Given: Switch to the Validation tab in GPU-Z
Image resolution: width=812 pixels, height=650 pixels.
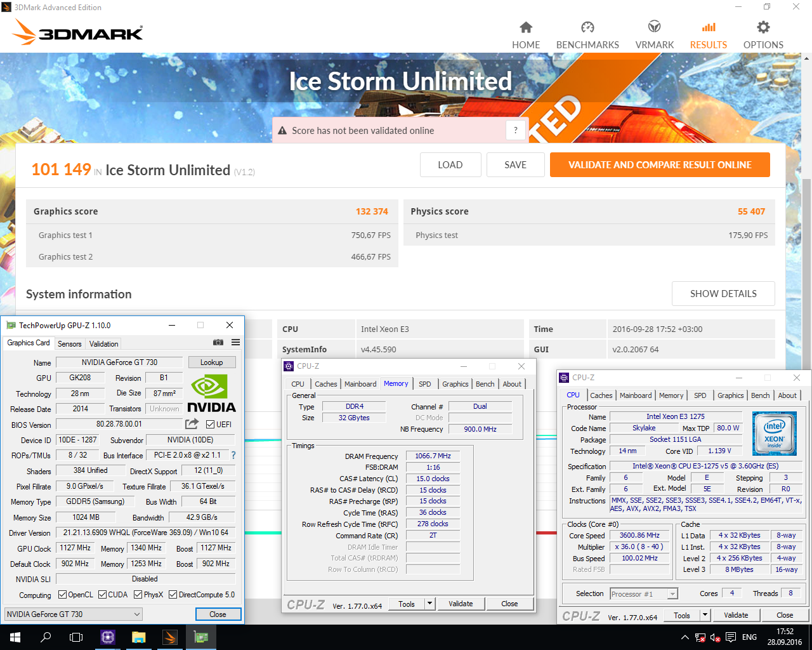Looking at the screenshot, I should [x=104, y=344].
